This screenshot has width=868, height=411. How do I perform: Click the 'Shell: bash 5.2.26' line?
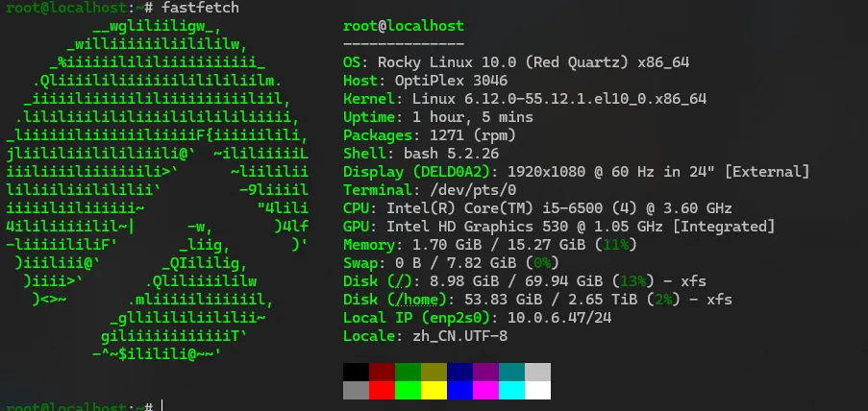(x=421, y=154)
